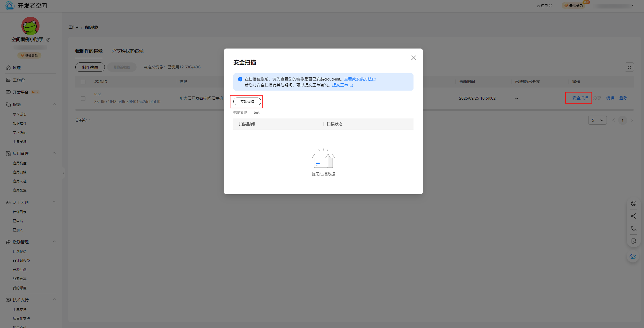The image size is (644, 328).
Task: Click the horizontal scrollbar below table
Action: pyautogui.click(x=150, y=110)
